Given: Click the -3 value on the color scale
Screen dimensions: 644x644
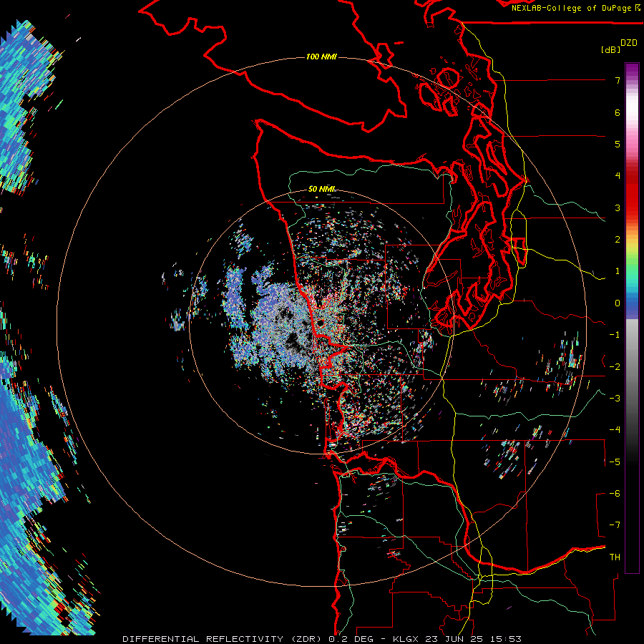Looking at the screenshot, I should pyautogui.click(x=615, y=398).
